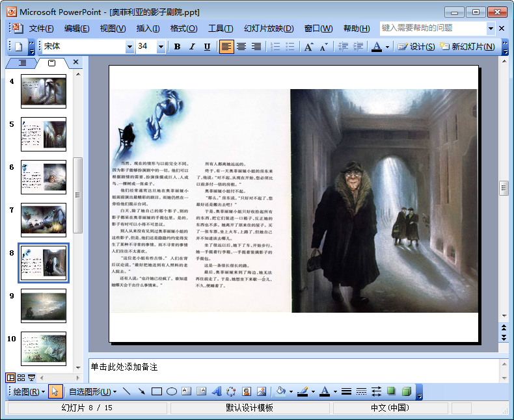The image size is (514, 420).
Task: Insert Picture from file
Action: (262, 391)
